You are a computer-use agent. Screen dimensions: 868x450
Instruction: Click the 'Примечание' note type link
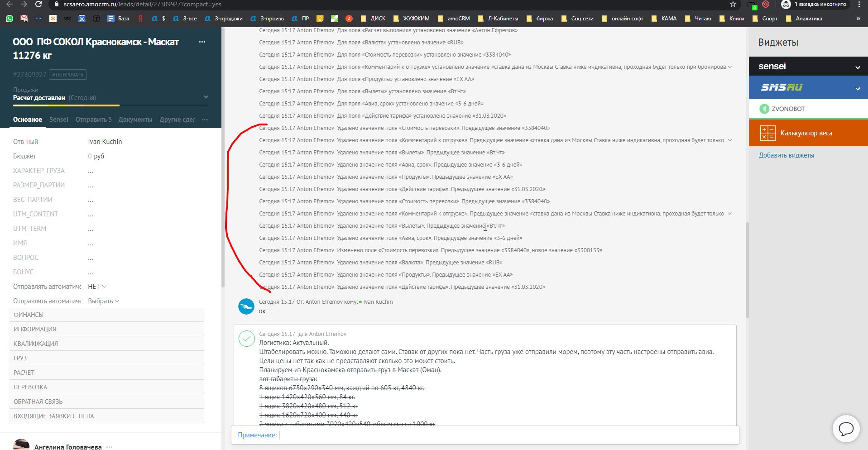[x=257, y=435]
